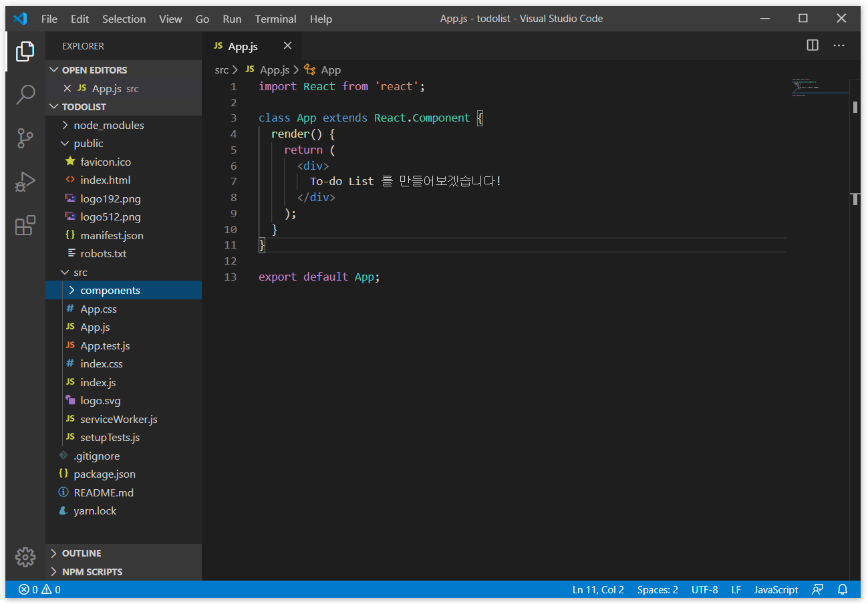Image resolution: width=868 pixels, height=604 pixels.
Task: Collapse the public folder
Action: coord(124,144)
